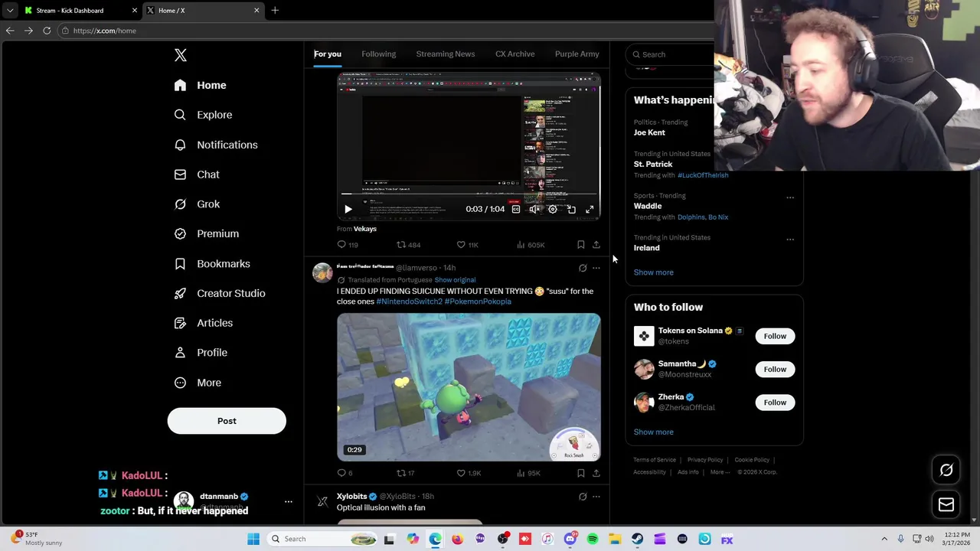980x551 pixels.
Task: Open Grok explain icon on @liamverso post
Action: (583, 268)
